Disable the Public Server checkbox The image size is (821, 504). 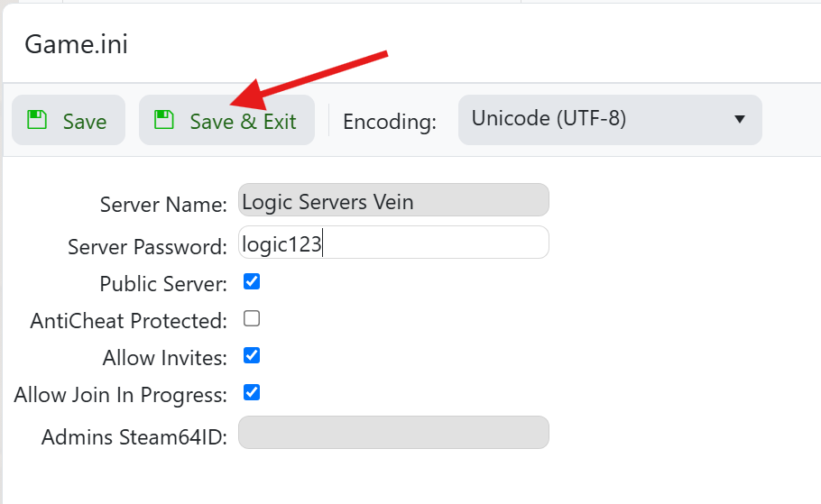(253, 281)
